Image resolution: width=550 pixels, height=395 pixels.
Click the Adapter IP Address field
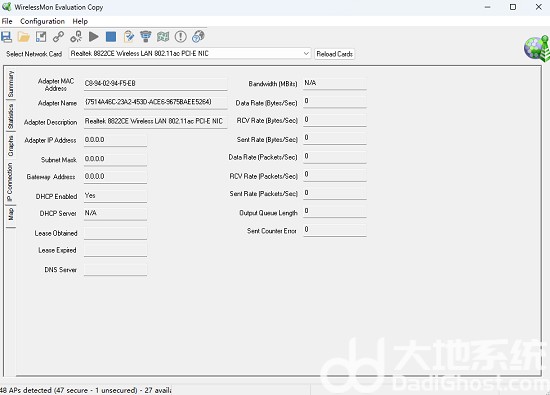point(115,140)
